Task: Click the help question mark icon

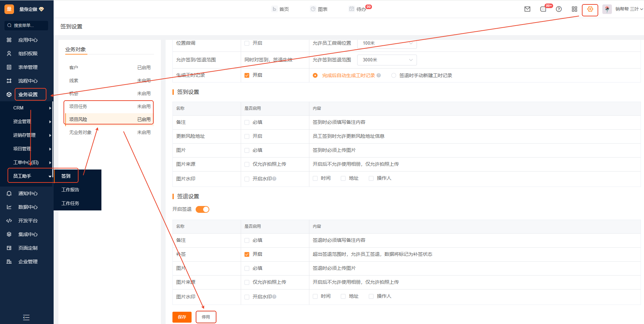Action: (559, 9)
